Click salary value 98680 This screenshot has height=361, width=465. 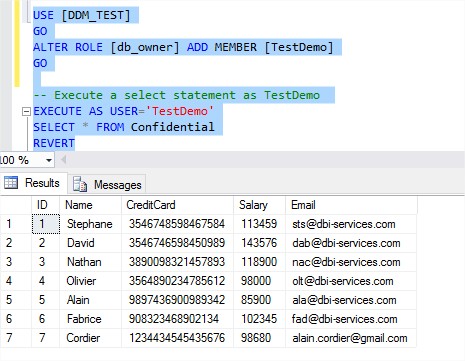[x=259, y=338]
